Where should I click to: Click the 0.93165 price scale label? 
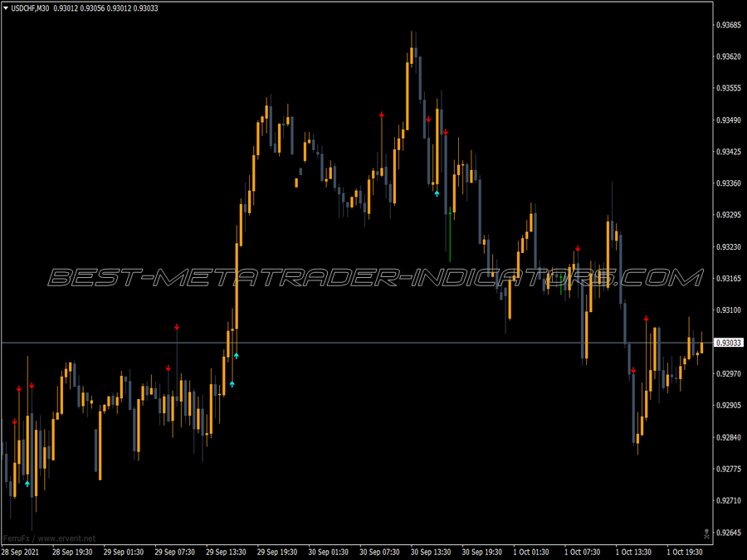point(729,278)
